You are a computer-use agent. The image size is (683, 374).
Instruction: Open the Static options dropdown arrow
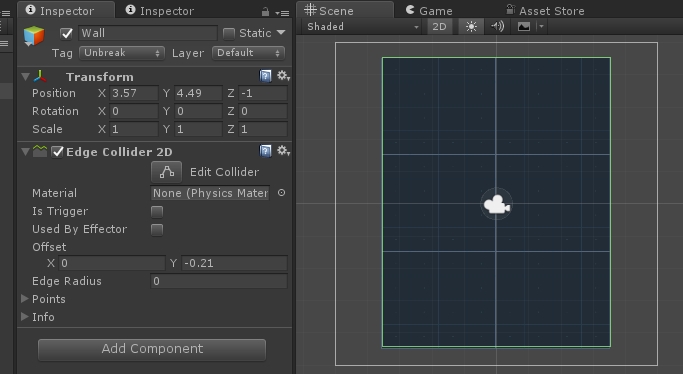pos(281,33)
